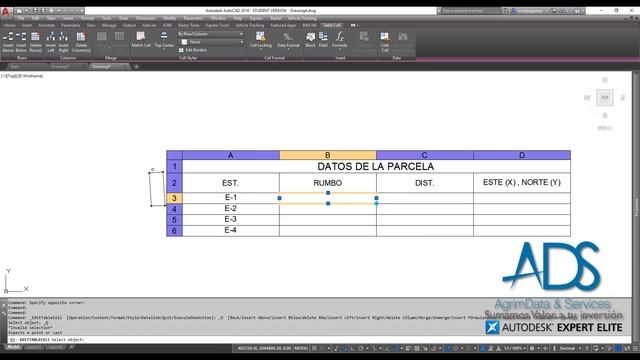
Task: Open Top Center alignment dropdown
Action: [164, 41]
